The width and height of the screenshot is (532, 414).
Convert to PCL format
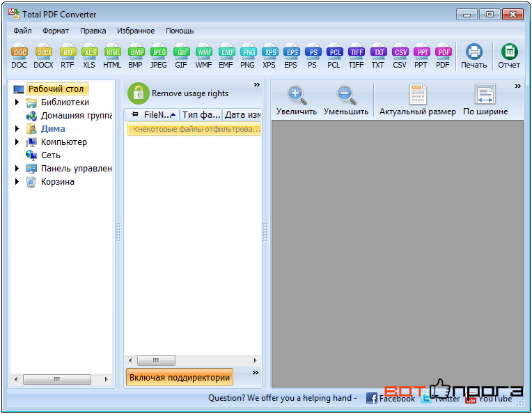[334, 56]
